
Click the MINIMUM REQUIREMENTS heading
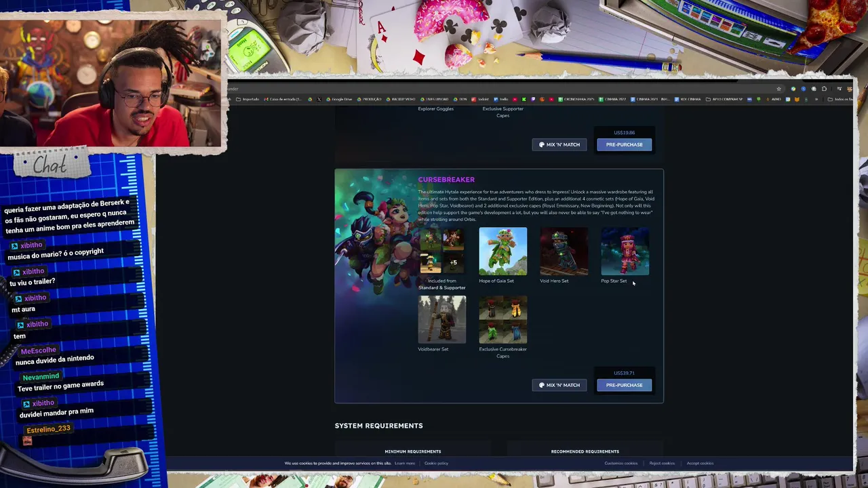coord(412,451)
